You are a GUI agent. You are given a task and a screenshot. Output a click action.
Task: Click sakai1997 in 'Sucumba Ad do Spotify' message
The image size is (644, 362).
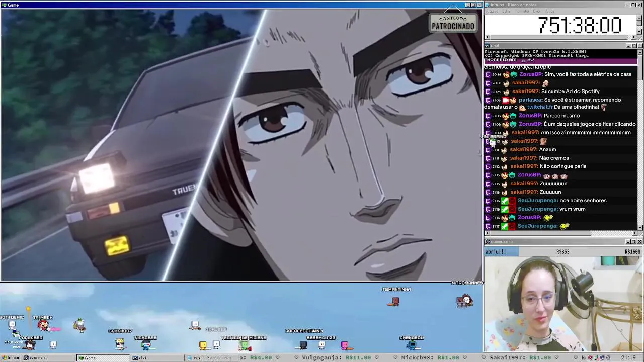[x=525, y=92]
